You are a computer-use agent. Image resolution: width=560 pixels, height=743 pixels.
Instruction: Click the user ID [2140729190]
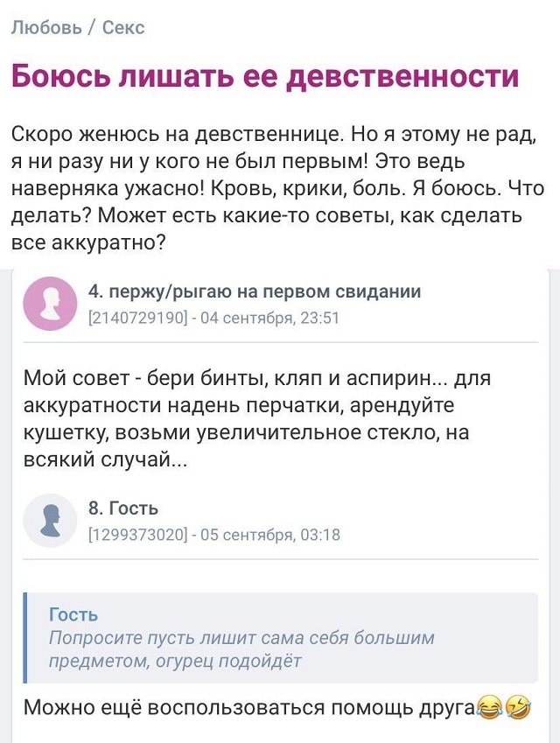tap(137, 318)
